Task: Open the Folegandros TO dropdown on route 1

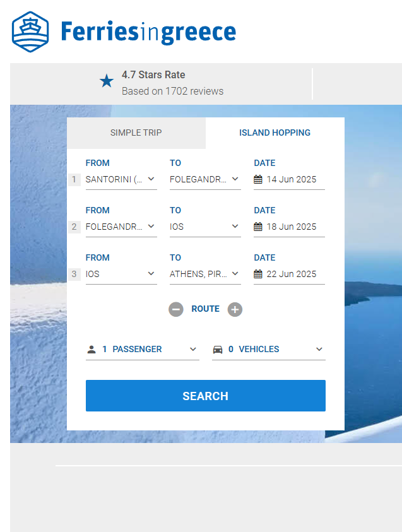Action: tap(204, 179)
